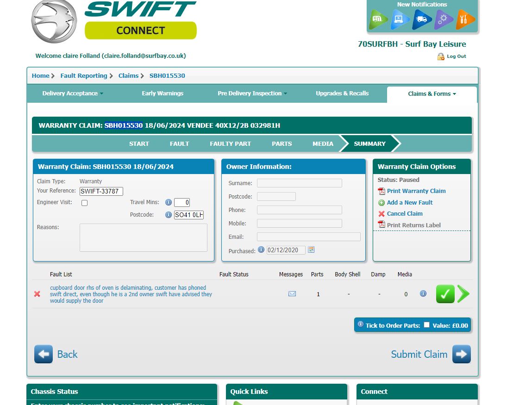The width and height of the screenshot is (532, 405).
Task: Click the owner Mobile field
Action: pos(299,223)
